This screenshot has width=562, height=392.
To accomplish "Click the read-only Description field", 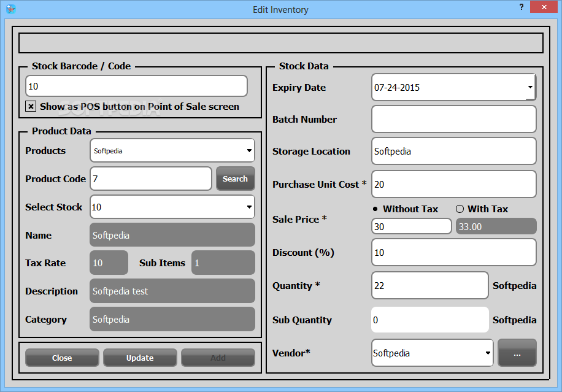I will (x=172, y=291).
